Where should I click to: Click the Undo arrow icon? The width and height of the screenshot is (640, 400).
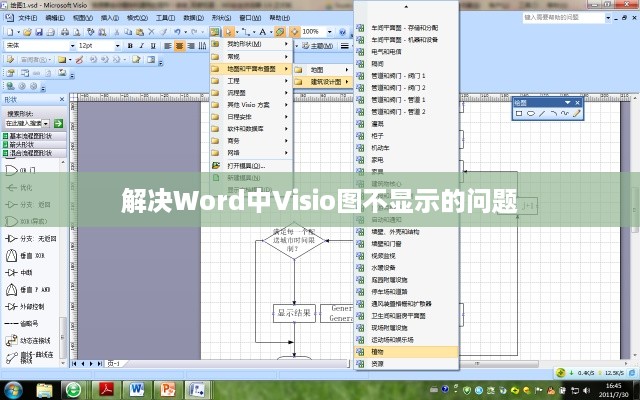tap(177, 32)
